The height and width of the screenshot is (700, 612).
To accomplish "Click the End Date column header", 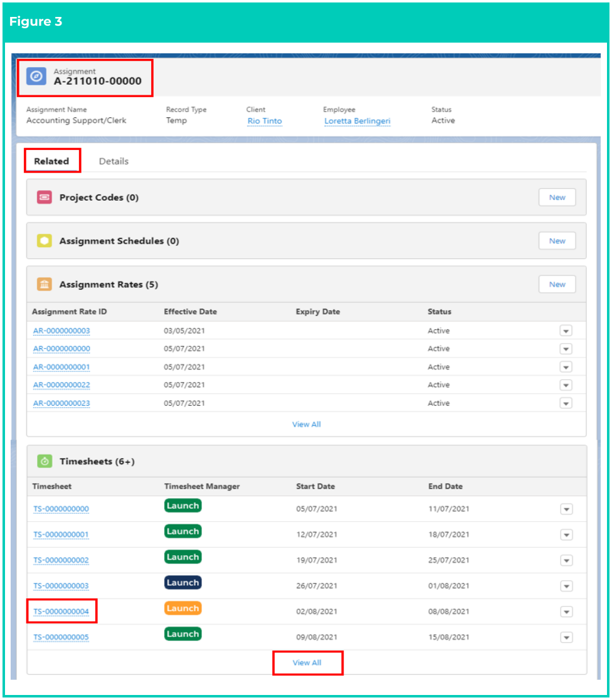I will [445, 486].
